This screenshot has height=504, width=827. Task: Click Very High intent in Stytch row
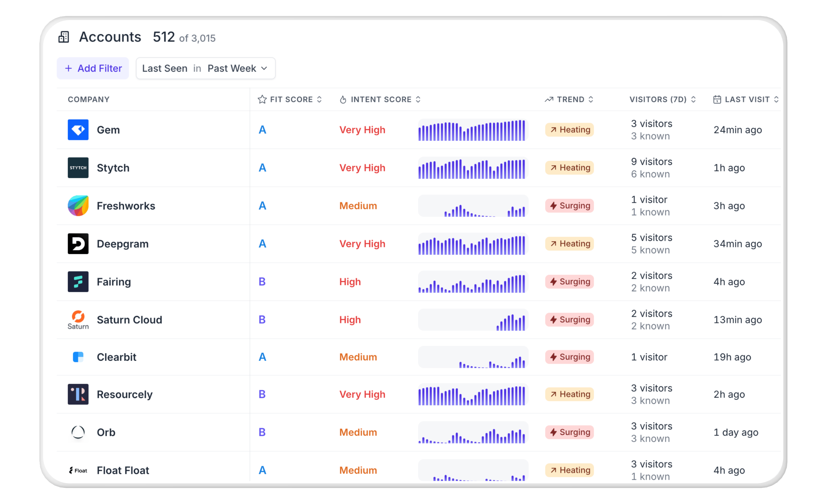pyautogui.click(x=363, y=168)
